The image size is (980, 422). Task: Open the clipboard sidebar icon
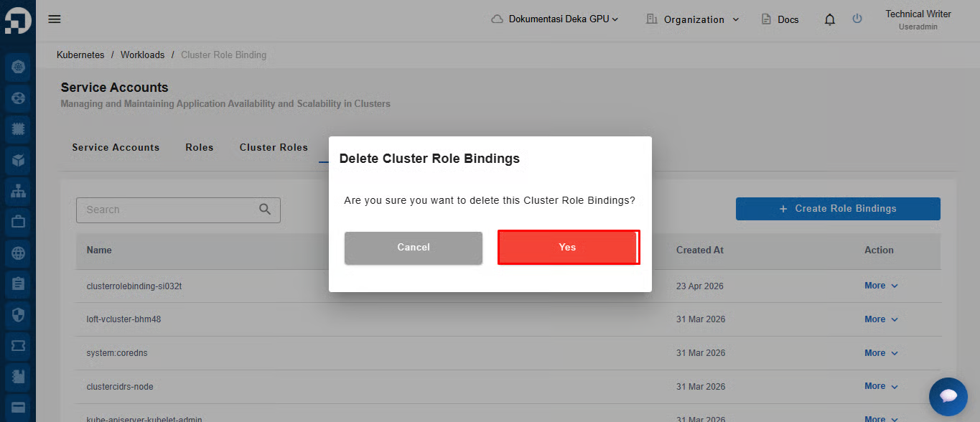click(18, 283)
